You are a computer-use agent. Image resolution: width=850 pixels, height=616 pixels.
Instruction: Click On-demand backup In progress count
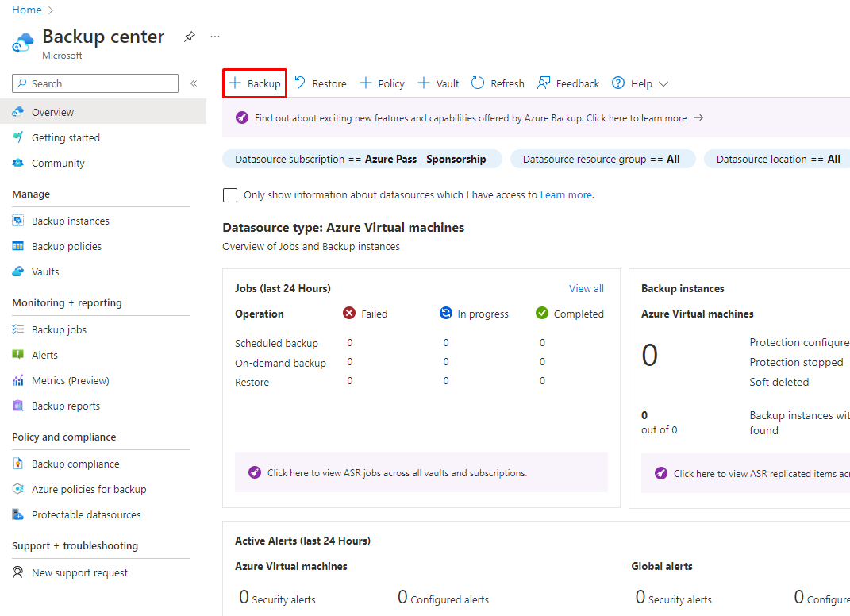pyautogui.click(x=445, y=362)
